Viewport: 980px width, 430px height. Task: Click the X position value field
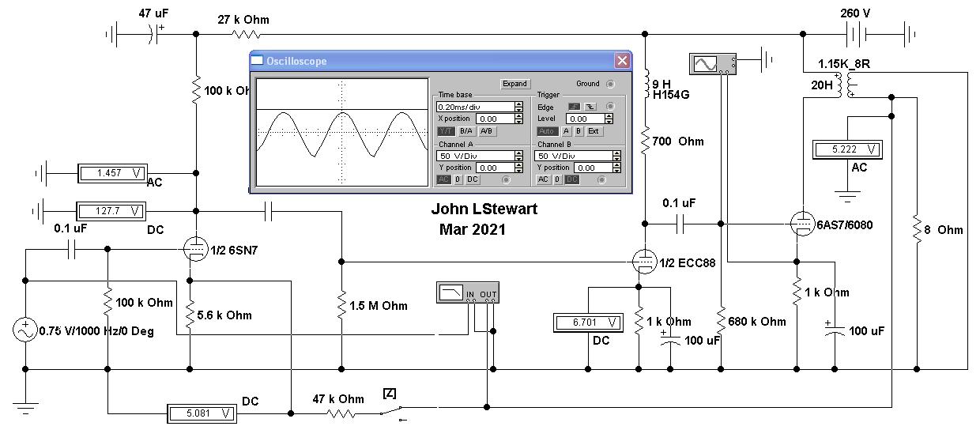[495, 119]
